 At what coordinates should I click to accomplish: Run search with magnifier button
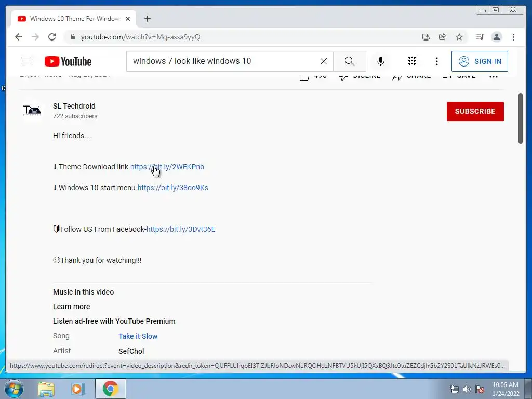pos(350,61)
